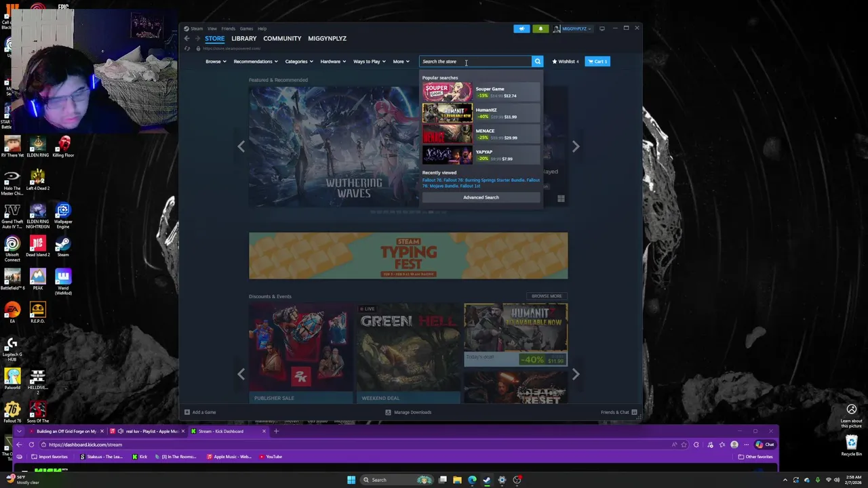Go forward with Steam's forward arrow

click(197, 39)
